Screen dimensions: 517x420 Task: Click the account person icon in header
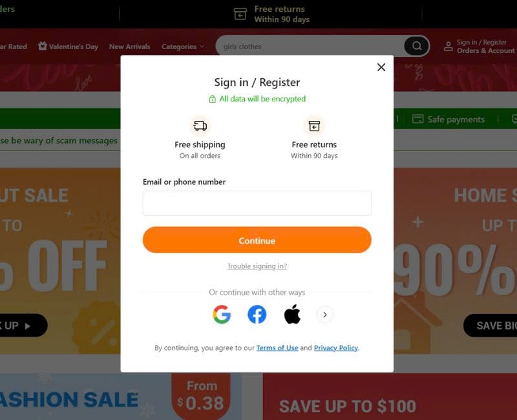click(x=448, y=46)
